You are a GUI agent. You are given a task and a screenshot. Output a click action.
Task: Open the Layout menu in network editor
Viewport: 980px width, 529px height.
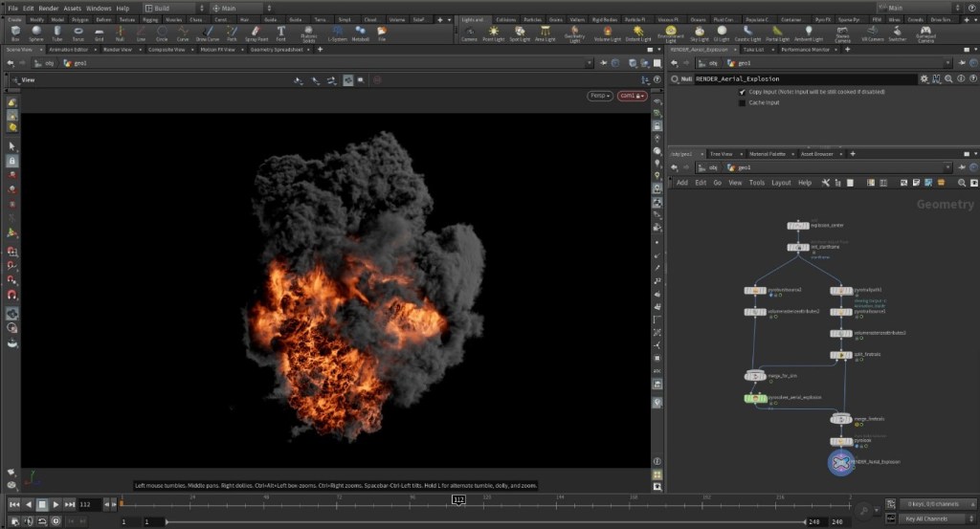(x=781, y=182)
